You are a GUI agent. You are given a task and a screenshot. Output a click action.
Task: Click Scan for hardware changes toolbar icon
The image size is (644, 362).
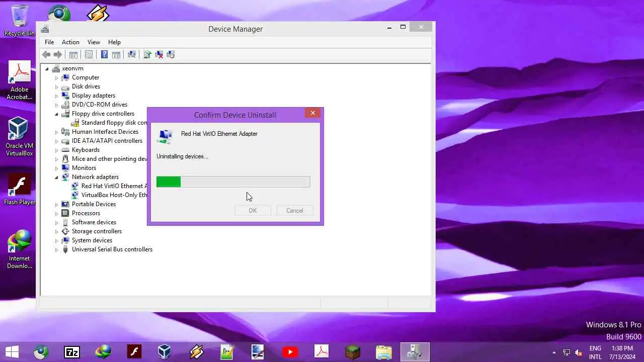tap(132, 55)
